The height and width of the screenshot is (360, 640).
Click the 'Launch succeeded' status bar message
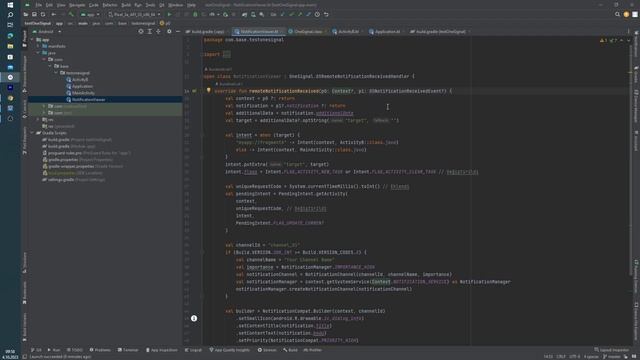(60, 357)
